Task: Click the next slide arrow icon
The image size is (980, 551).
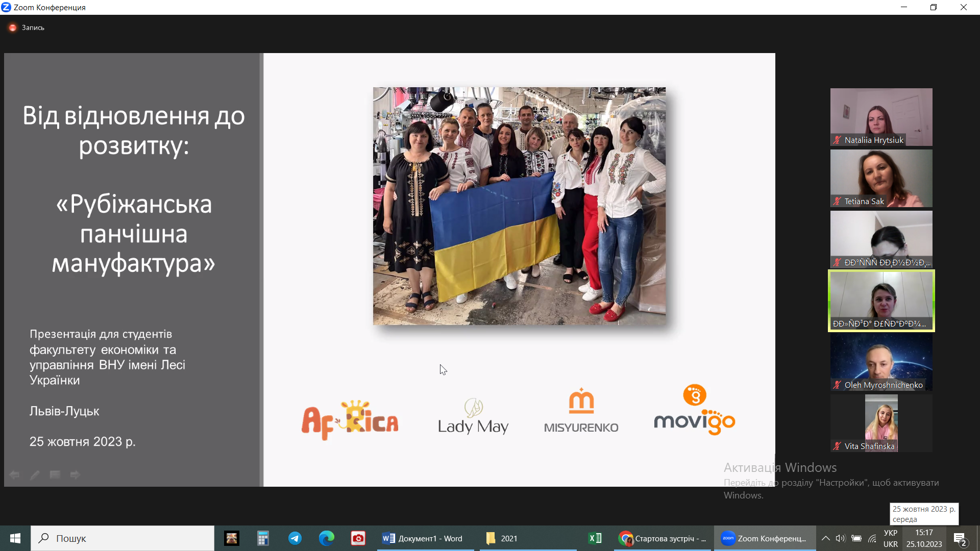Action: click(75, 475)
